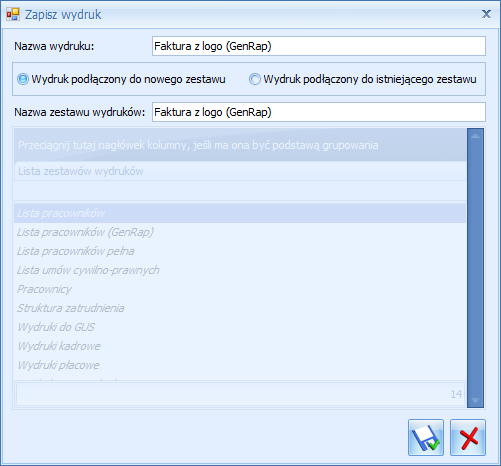
Task: Click the record count 14 in the footer
Action: click(456, 394)
